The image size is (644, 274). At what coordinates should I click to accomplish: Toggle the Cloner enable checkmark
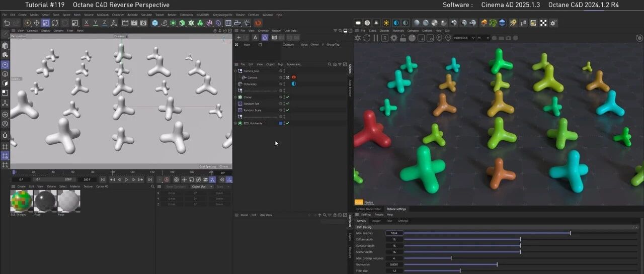click(x=287, y=97)
